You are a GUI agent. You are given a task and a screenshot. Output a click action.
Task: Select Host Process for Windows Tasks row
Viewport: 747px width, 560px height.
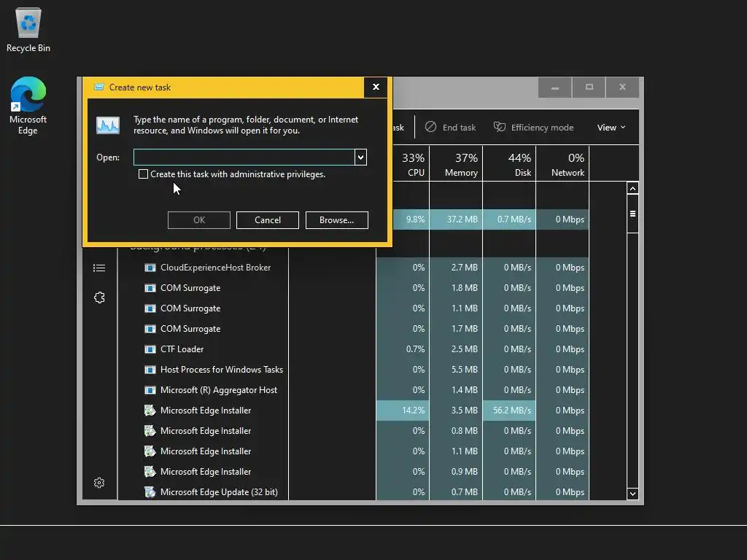[352, 370]
